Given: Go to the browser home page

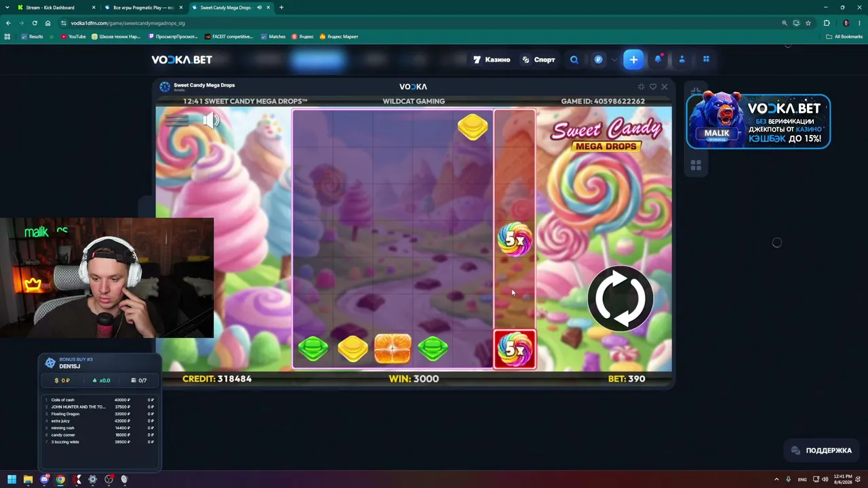Looking at the screenshot, I should pyautogui.click(x=47, y=23).
